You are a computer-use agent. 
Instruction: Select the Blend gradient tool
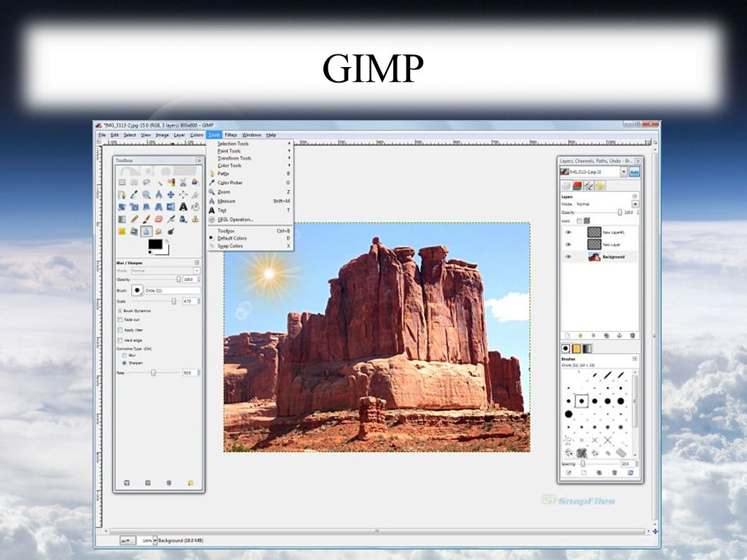tap(122, 219)
